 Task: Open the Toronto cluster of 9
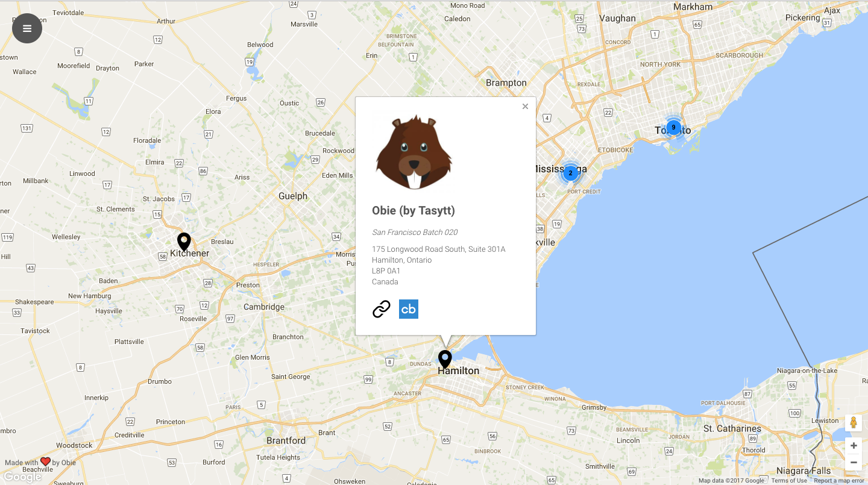(x=673, y=128)
